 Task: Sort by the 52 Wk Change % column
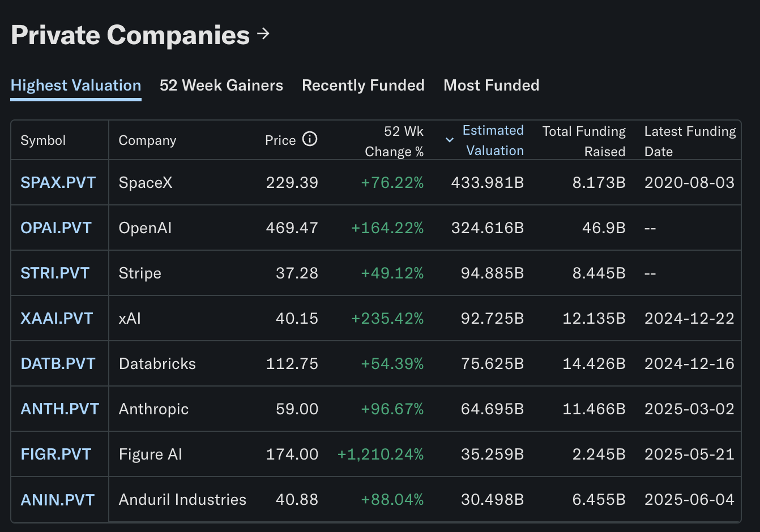click(394, 141)
